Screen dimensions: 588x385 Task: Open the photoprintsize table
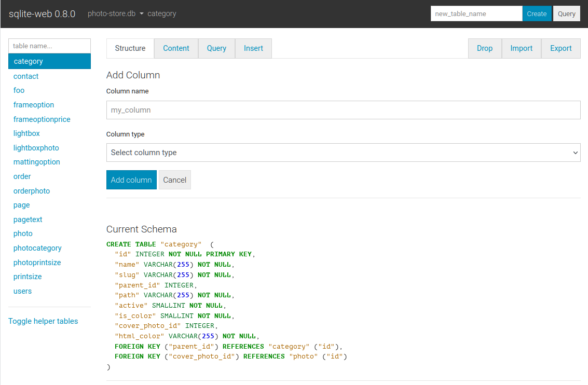[37, 263]
